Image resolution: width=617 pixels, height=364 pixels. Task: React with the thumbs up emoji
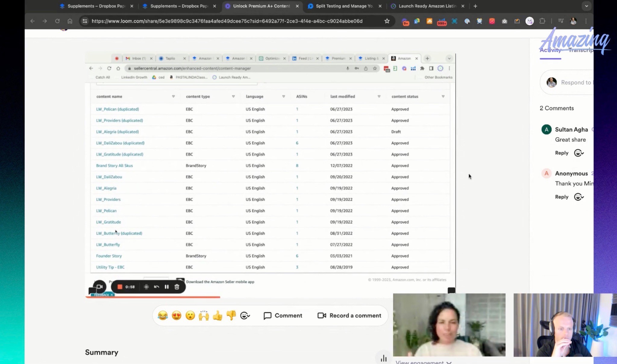tap(218, 315)
